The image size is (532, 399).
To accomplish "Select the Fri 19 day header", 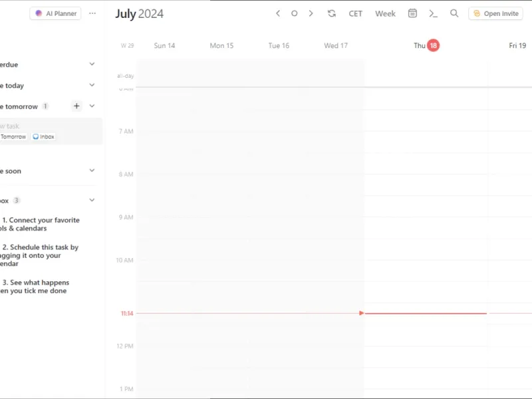I will tap(517, 45).
